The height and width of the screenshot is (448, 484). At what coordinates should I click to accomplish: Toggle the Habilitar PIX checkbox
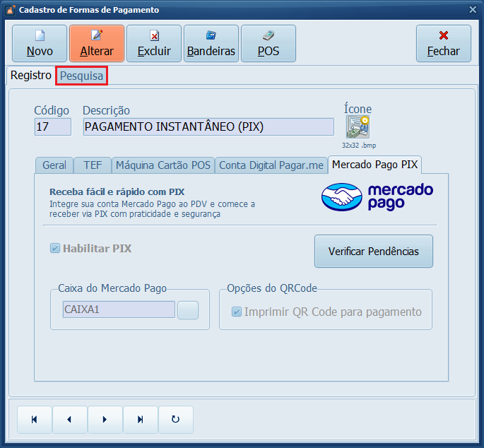point(55,249)
